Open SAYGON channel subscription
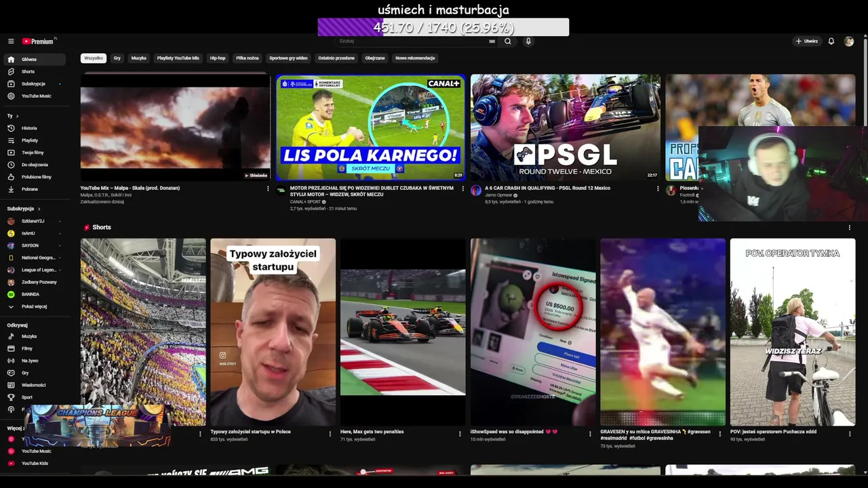 click(x=36, y=245)
